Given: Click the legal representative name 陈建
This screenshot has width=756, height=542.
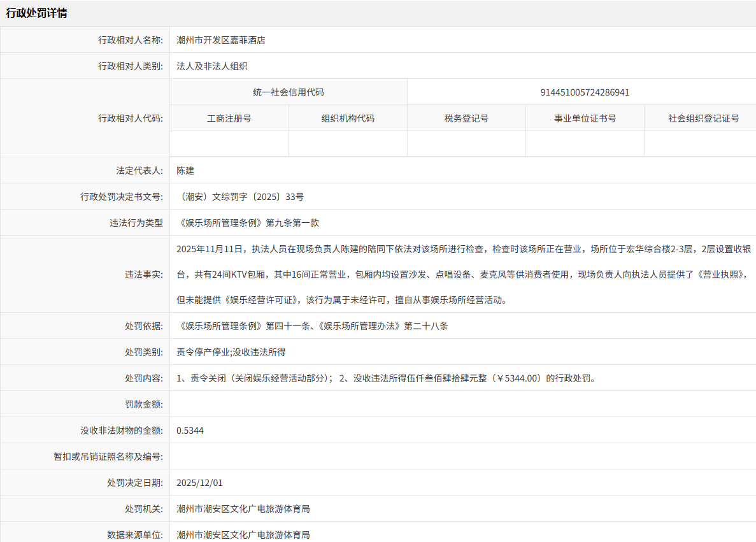Looking at the screenshot, I should coord(185,170).
